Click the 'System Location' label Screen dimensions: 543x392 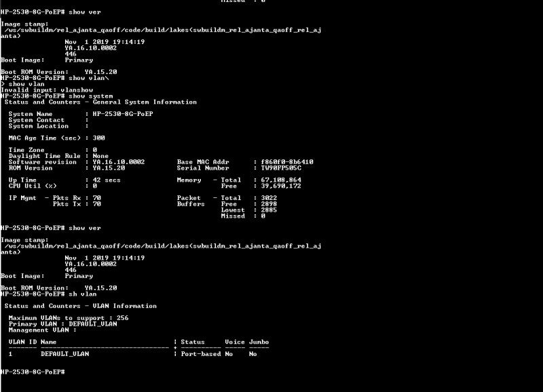tap(39, 126)
